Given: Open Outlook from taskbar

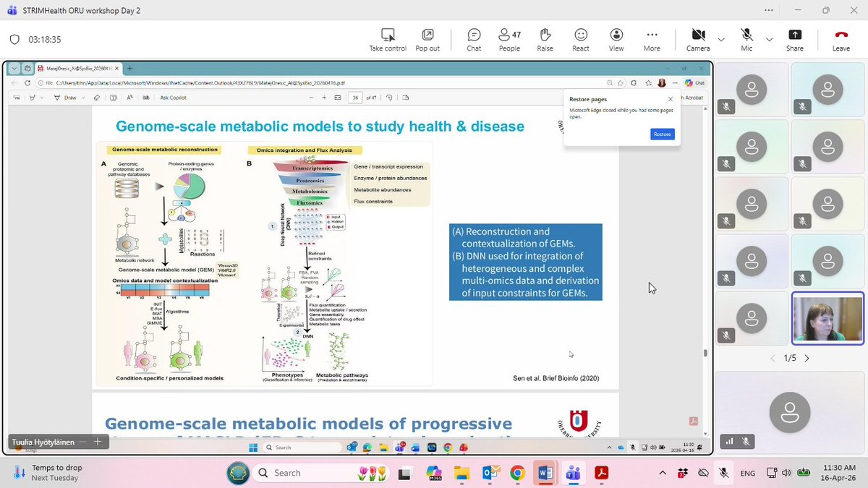Looking at the screenshot, I should click(x=490, y=473).
